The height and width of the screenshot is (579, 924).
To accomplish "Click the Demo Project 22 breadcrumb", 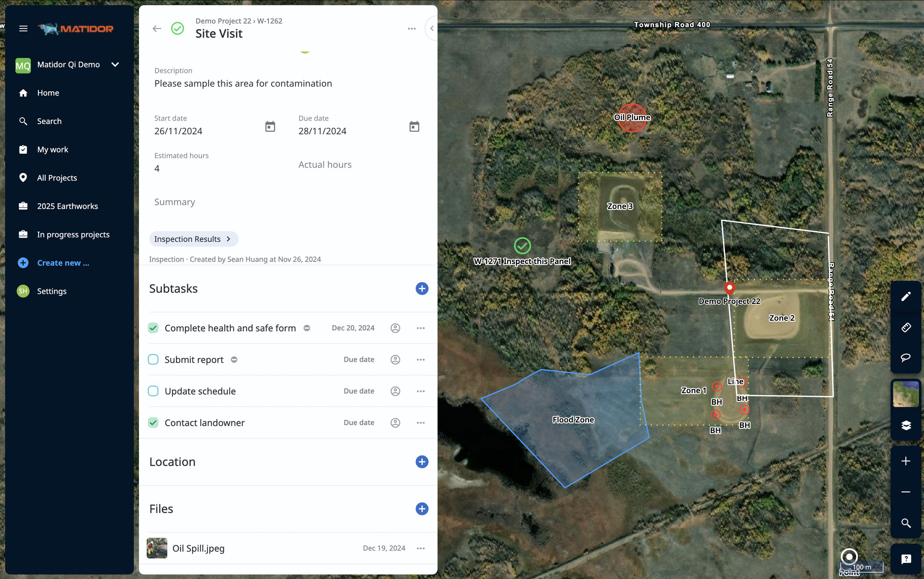I will [x=223, y=21].
